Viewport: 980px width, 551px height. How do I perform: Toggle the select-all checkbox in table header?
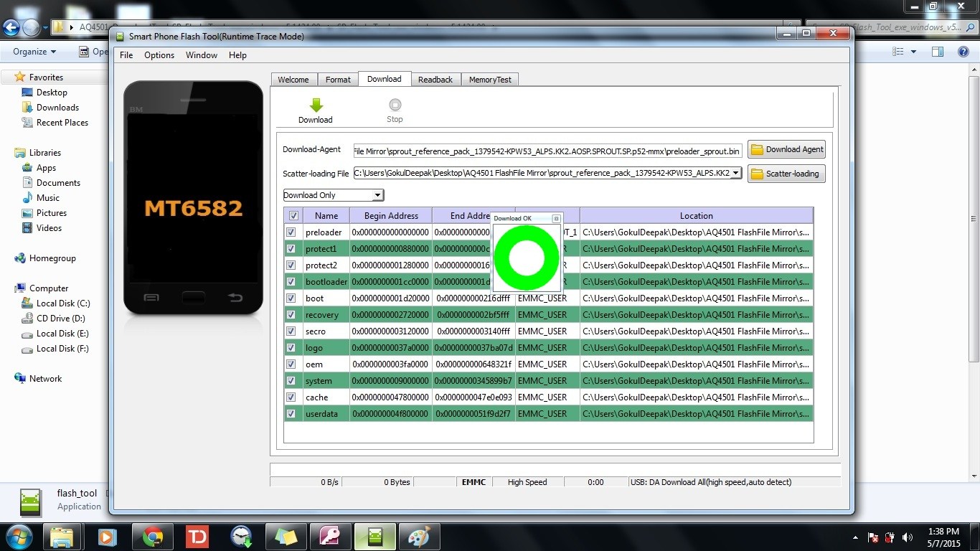(293, 215)
